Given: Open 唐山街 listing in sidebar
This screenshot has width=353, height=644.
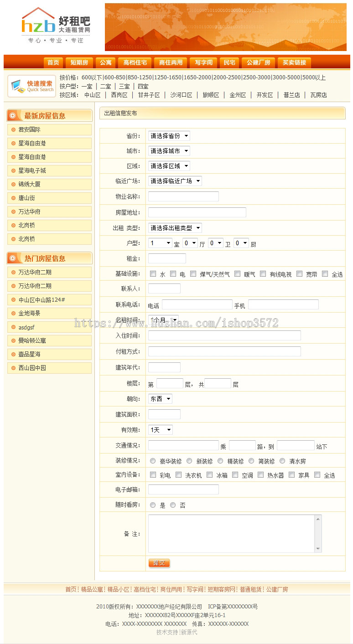Looking at the screenshot, I should 49,198.
